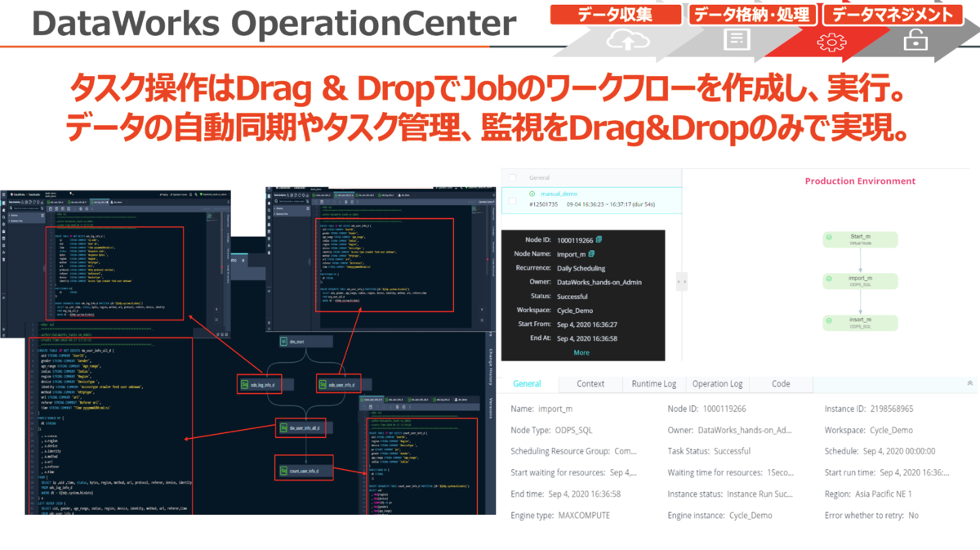Click Engine type: MAXCOMPUTE
This screenshot has width=980, height=550.
pos(560,516)
